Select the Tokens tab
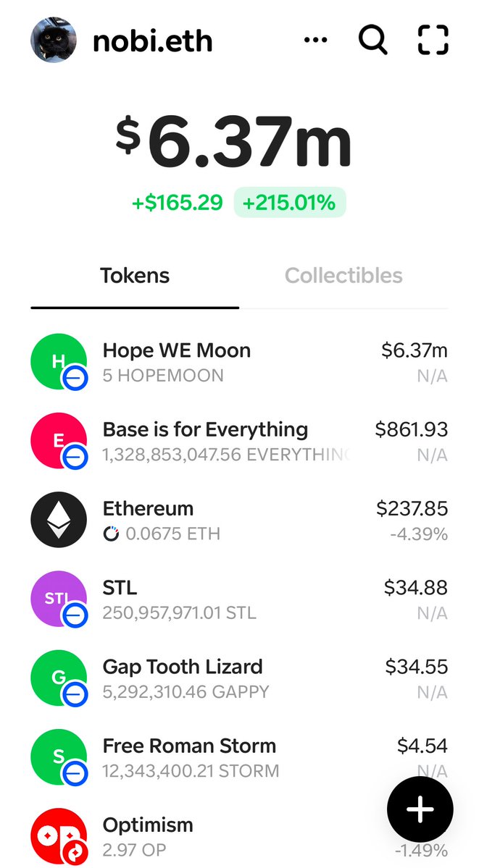Screen dimensions: 479x868 135,276
